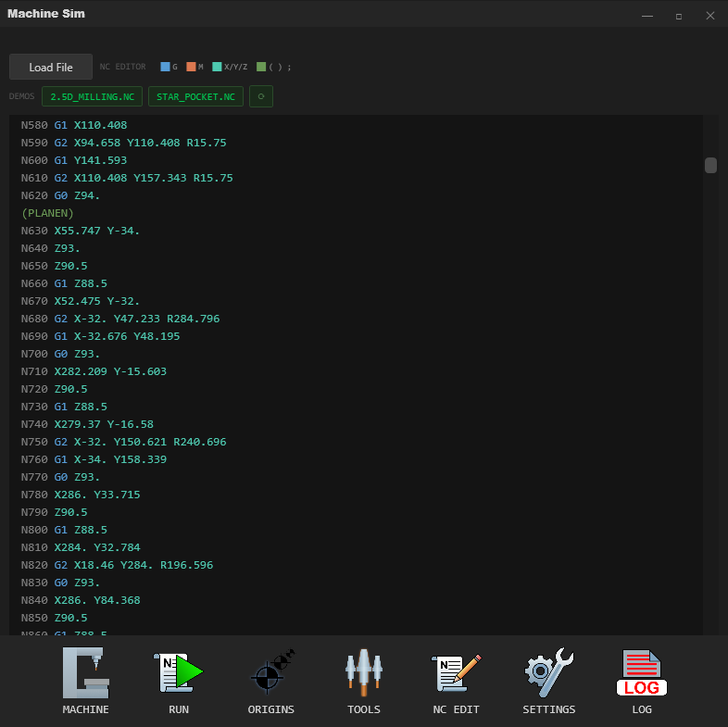This screenshot has width=728, height=727.
Task: Click line N830 G0 Z93.
Action: (x=60, y=583)
